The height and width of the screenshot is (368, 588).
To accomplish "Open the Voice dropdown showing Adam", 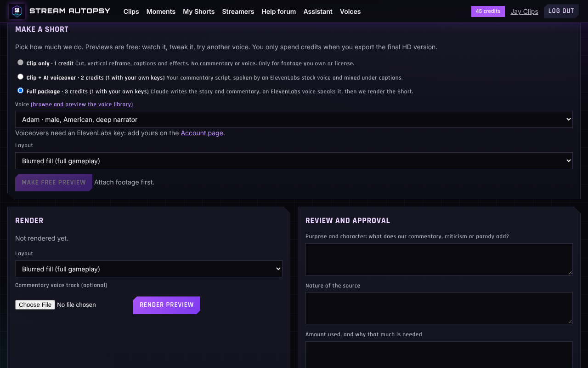I will click(x=294, y=119).
